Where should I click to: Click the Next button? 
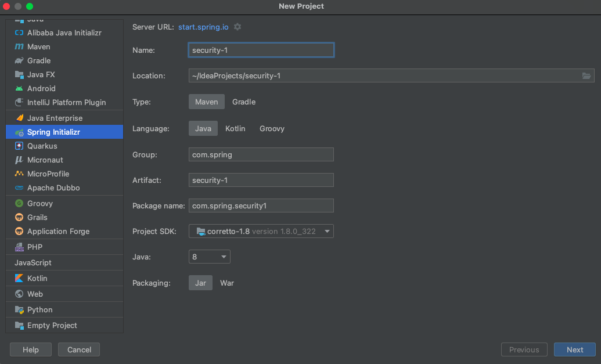(574, 349)
